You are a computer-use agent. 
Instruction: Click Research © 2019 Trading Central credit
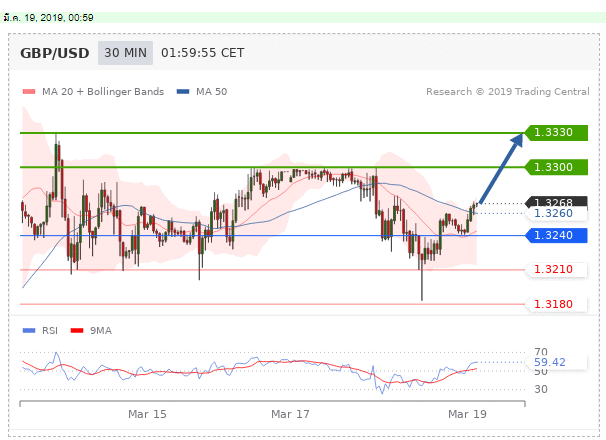tap(508, 92)
